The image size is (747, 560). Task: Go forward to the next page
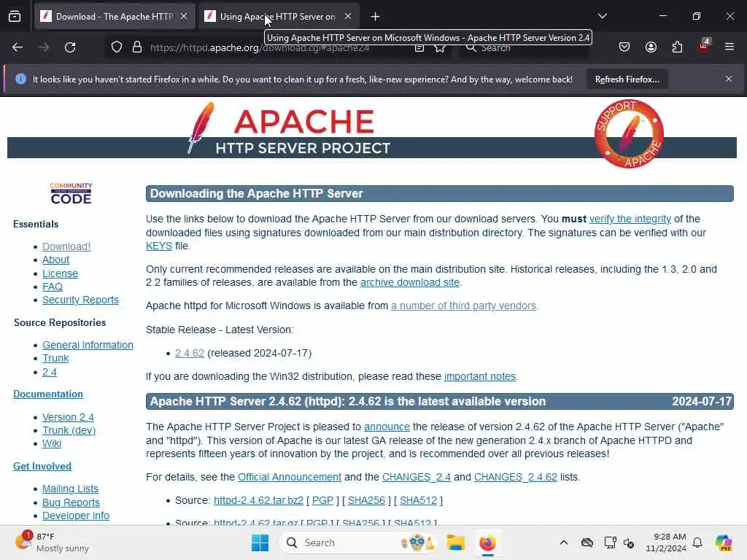(x=44, y=47)
